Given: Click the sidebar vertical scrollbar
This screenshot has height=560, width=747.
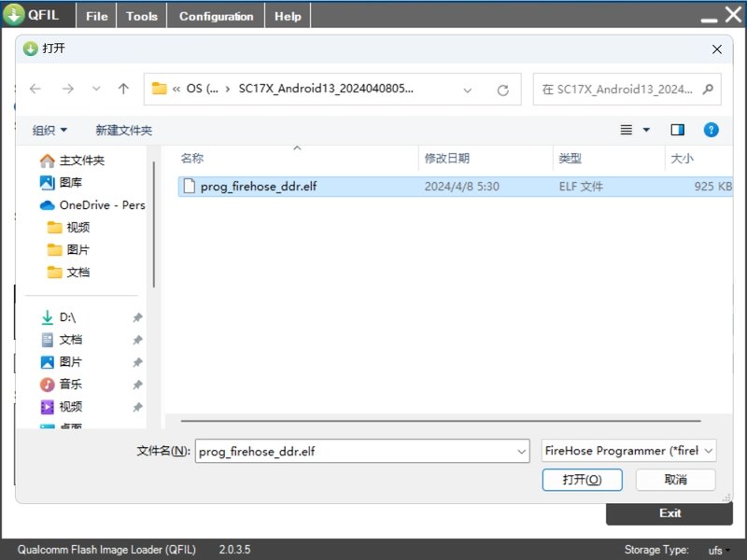Looking at the screenshot, I should point(153,224).
